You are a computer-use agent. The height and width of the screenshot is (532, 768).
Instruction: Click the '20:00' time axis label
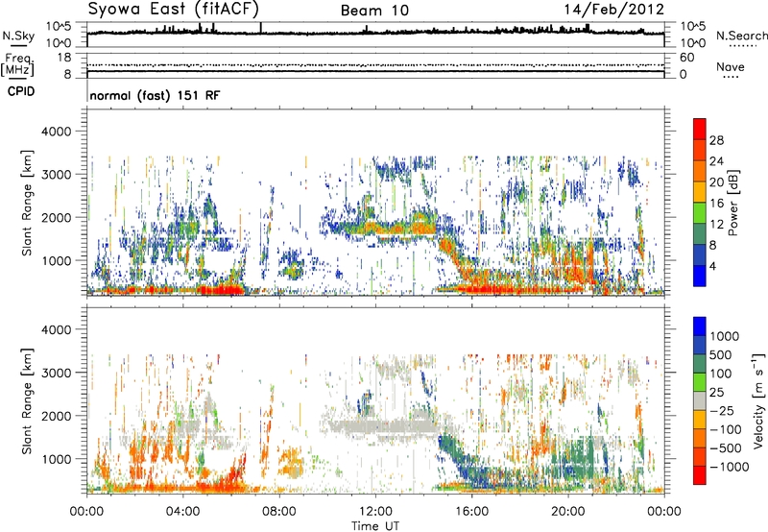pyautogui.click(x=568, y=512)
